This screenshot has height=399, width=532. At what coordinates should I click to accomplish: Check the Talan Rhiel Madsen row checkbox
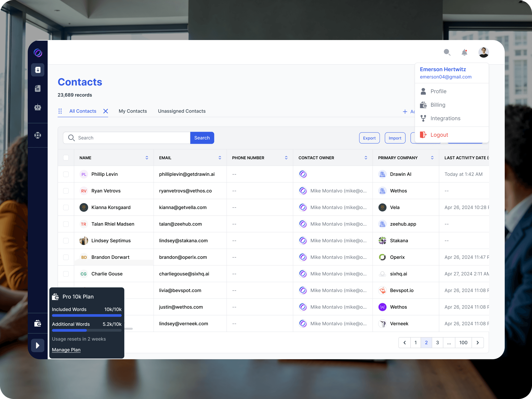pos(66,224)
